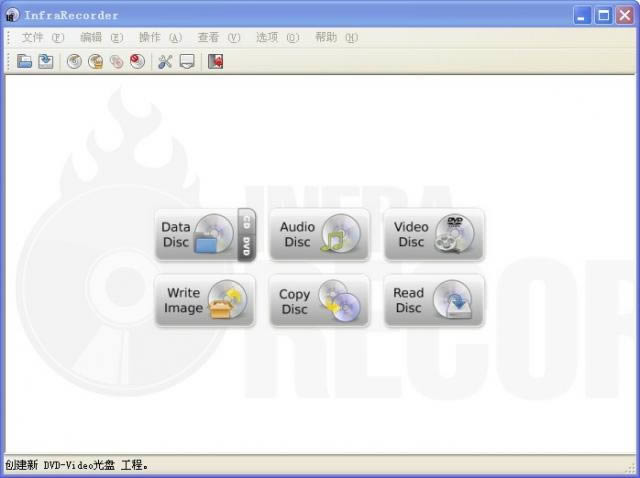Click the Read Disc button
Image resolution: width=640 pixels, height=478 pixels.
click(434, 300)
